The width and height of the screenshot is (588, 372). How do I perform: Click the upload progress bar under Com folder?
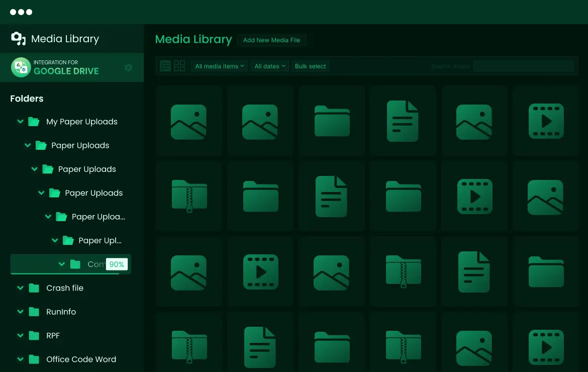(65, 274)
